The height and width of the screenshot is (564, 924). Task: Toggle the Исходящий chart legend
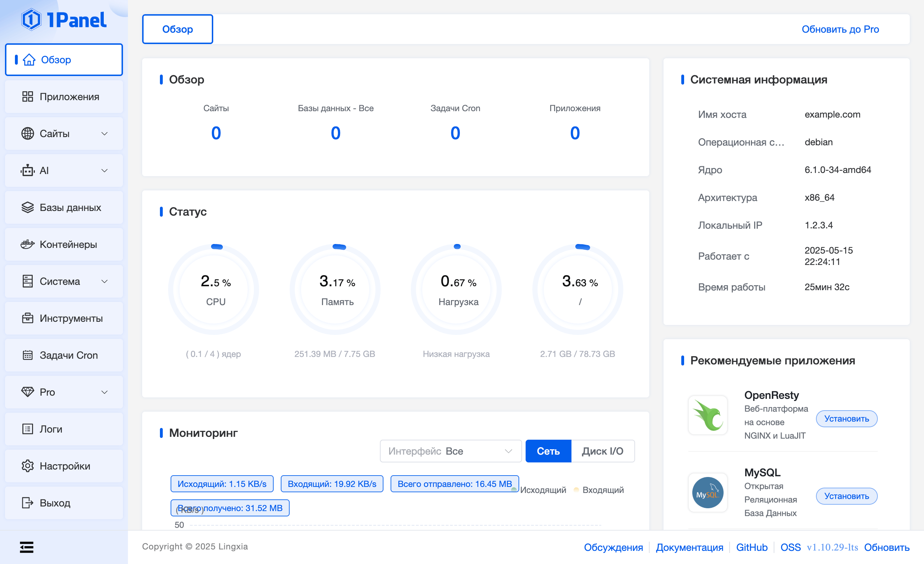click(x=539, y=490)
